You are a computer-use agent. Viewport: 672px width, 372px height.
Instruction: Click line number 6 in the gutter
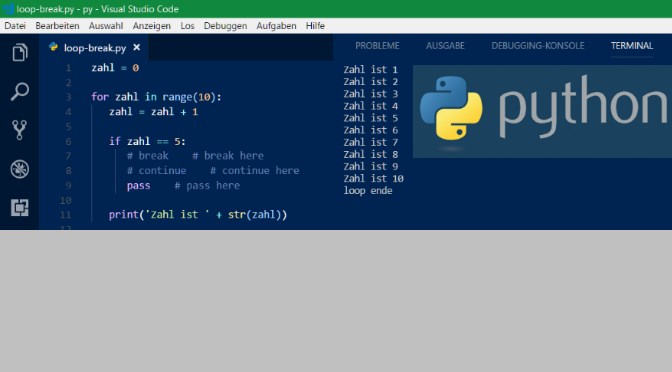tap(68, 141)
